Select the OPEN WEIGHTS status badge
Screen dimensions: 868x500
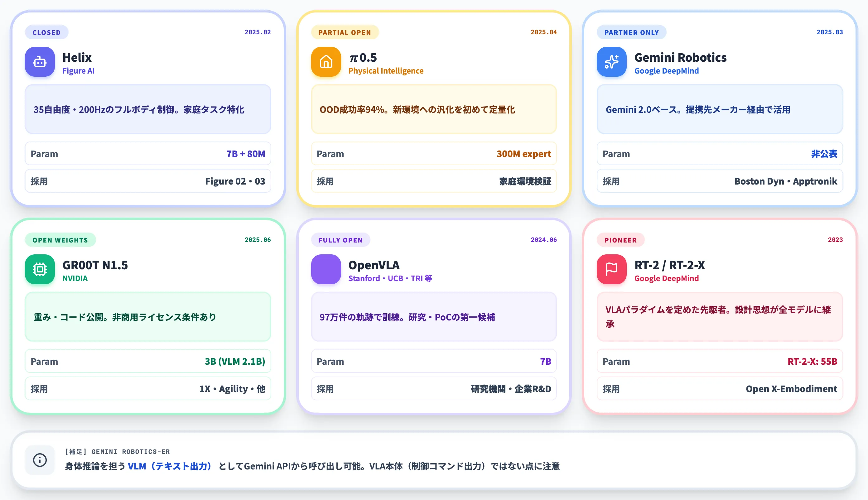point(60,240)
